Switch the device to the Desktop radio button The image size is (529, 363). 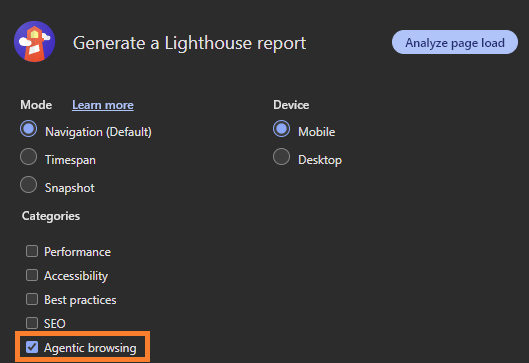coord(281,157)
